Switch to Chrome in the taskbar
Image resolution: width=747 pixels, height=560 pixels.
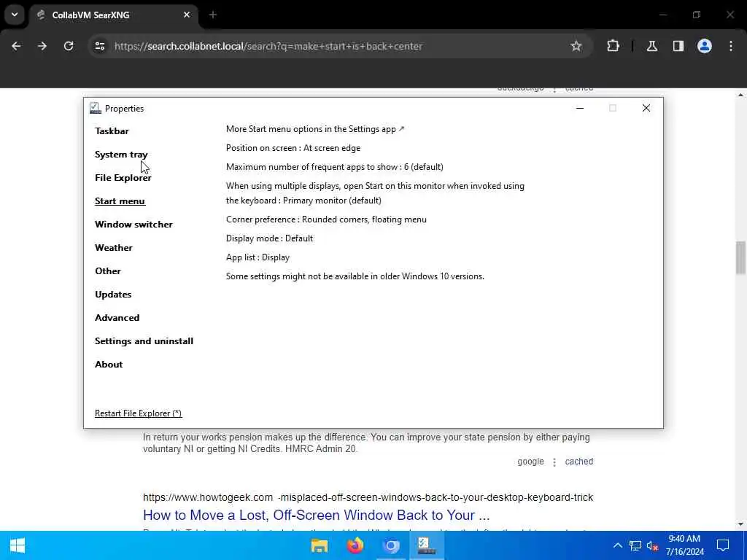391,545
